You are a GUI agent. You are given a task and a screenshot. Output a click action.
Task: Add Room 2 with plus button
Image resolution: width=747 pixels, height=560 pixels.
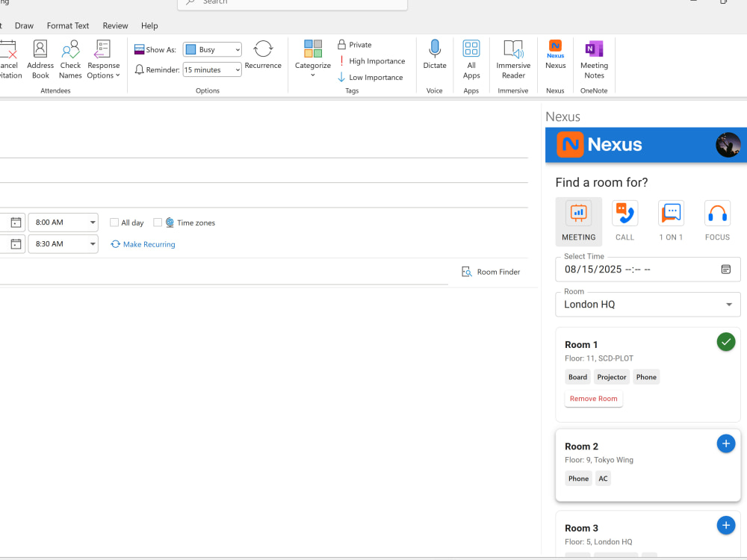pos(725,444)
